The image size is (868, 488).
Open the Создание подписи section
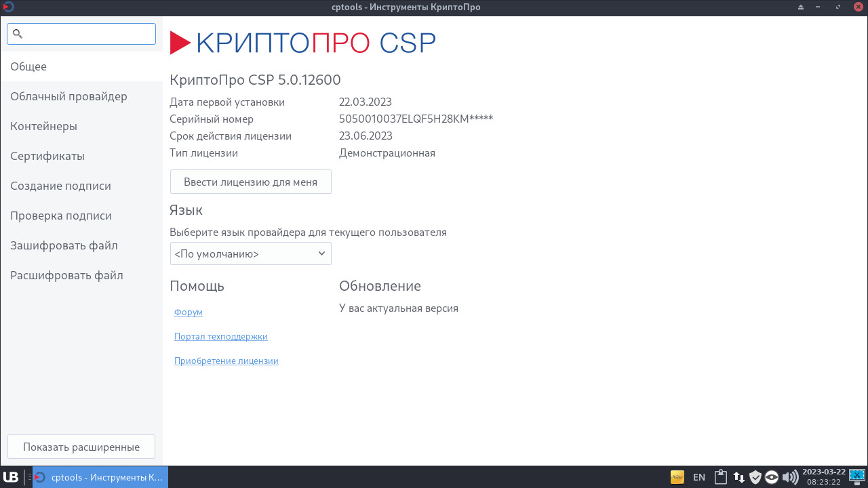(81, 186)
